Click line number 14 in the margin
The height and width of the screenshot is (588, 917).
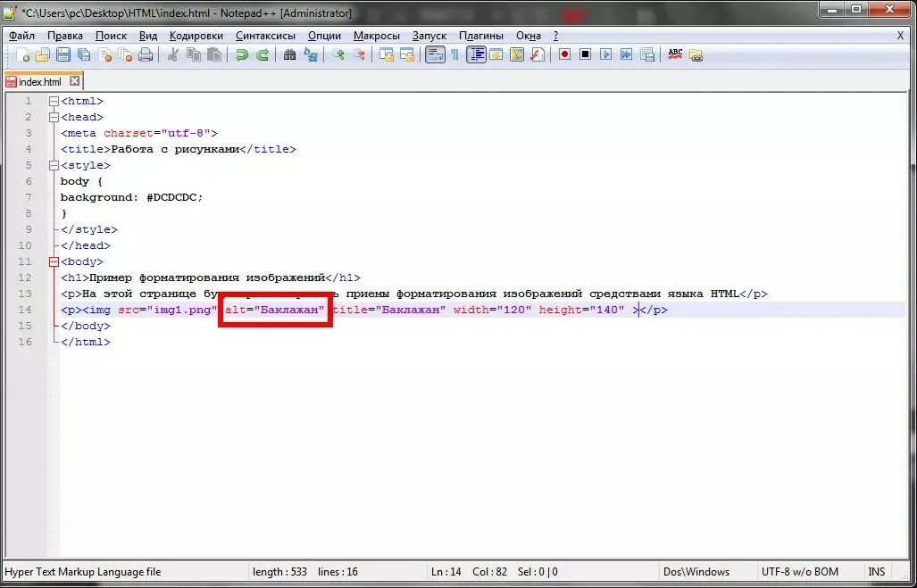pyautogui.click(x=25, y=310)
